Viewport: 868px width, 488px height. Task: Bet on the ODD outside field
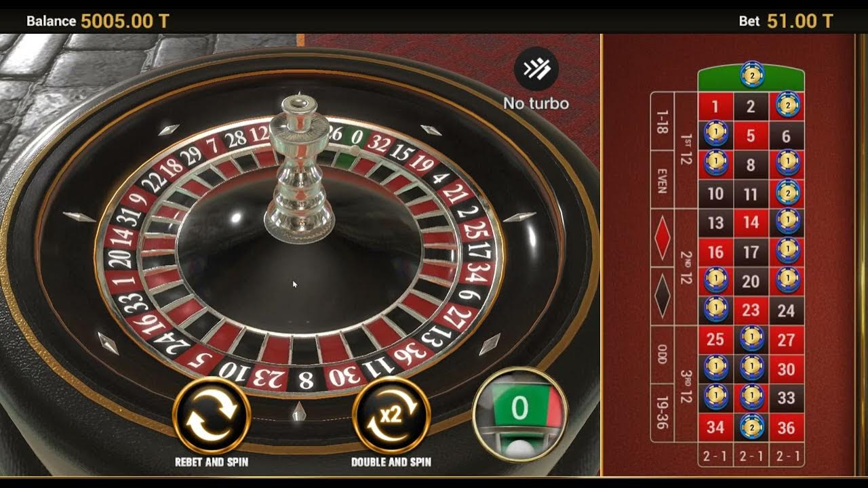pyautogui.click(x=663, y=354)
